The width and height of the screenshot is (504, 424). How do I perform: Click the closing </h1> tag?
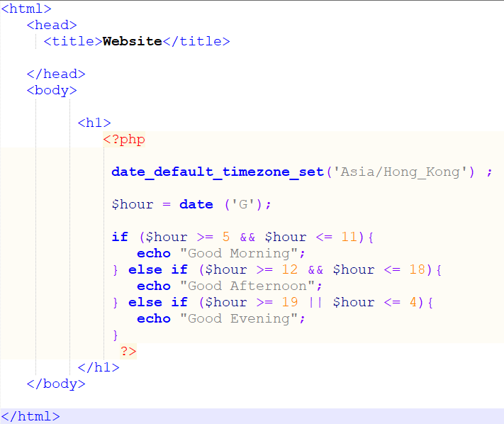point(99,367)
